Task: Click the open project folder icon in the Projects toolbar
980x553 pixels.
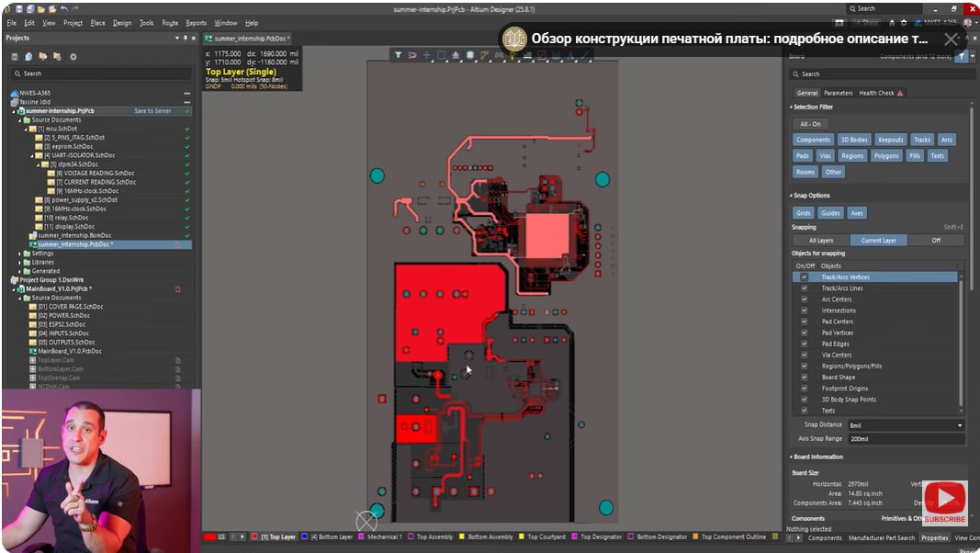Action: pyautogui.click(x=42, y=57)
